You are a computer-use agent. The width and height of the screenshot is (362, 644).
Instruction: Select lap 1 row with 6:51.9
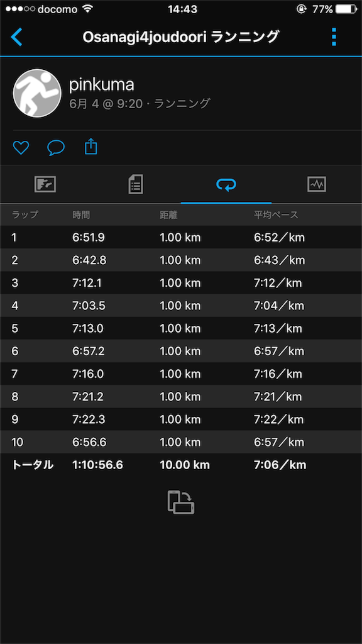181,237
